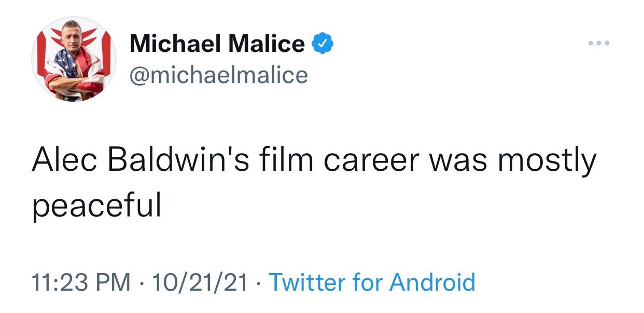The height and width of the screenshot is (313, 644).
Task: Open the three-dot more options menu
Action: coord(600,43)
